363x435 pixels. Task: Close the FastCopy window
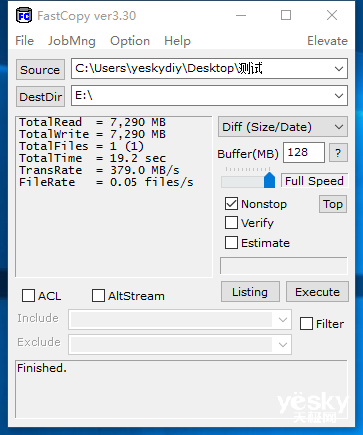(x=332, y=15)
